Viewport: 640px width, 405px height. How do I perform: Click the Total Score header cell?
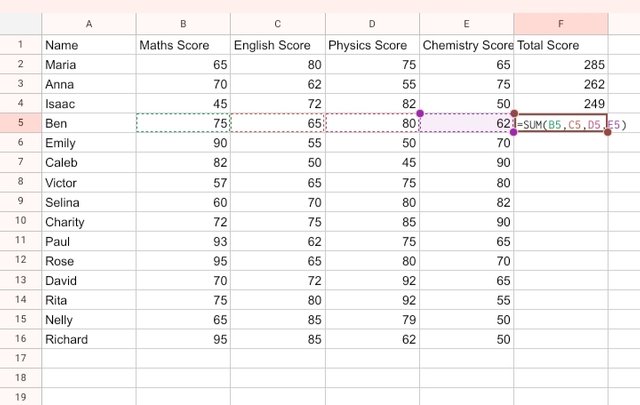point(560,45)
